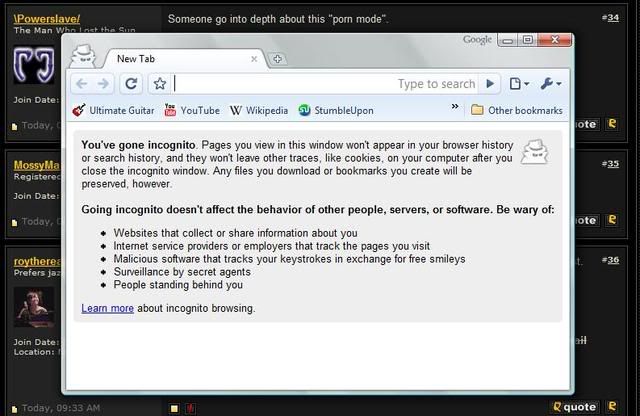Reload the page in Chrome
The height and width of the screenshot is (416, 640).
tap(131, 84)
